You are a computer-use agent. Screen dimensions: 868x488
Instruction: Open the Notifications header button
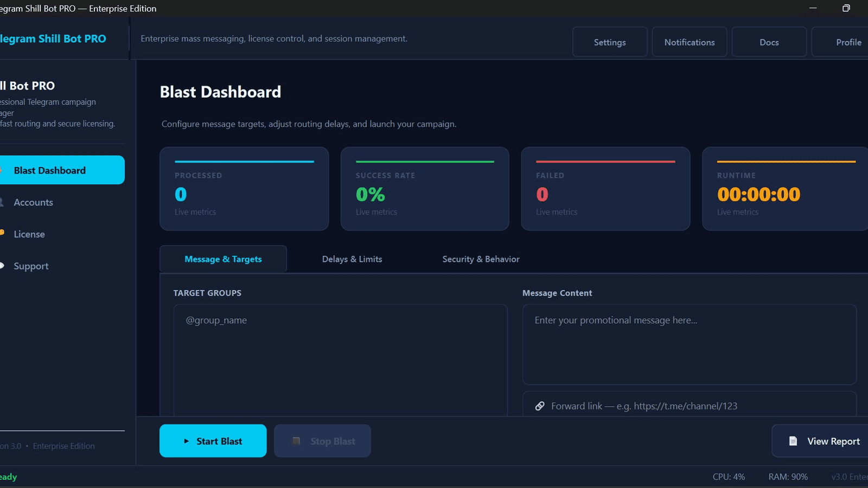tap(690, 42)
